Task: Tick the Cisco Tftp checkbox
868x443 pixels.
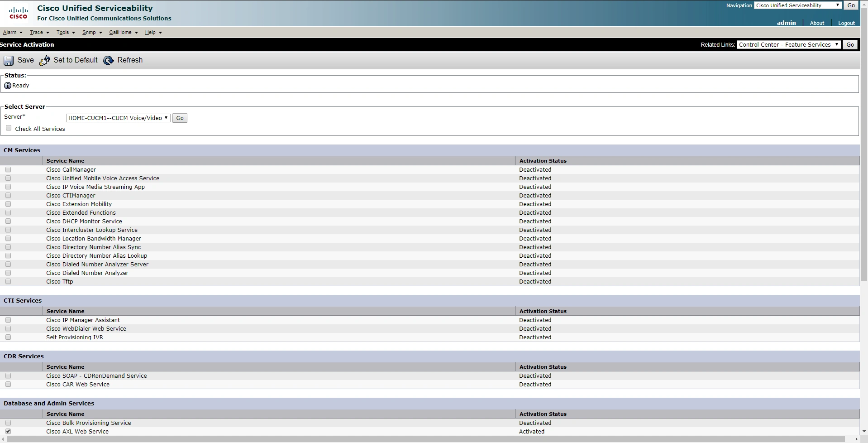Action: click(x=8, y=281)
